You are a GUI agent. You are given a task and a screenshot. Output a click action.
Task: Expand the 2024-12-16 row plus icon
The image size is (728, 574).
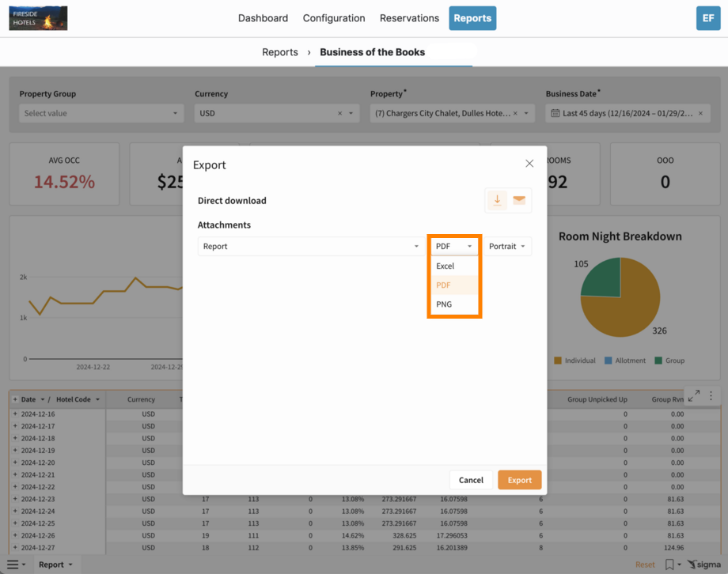(x=15, y=414)
